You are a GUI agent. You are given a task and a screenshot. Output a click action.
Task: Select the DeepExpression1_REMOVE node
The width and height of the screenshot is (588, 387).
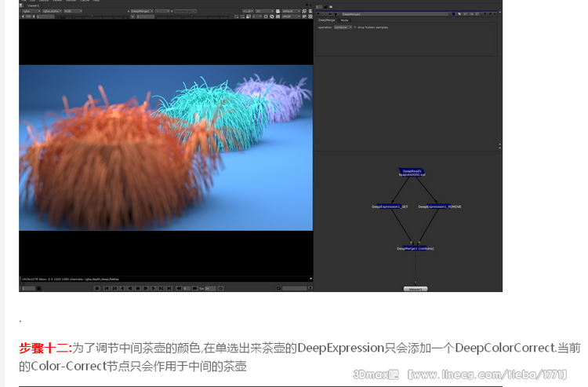click(440, 206)
